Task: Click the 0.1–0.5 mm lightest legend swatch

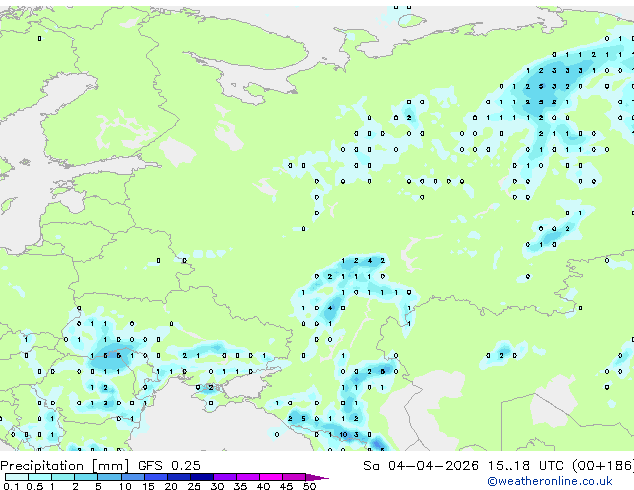Action: click(17, 477)
